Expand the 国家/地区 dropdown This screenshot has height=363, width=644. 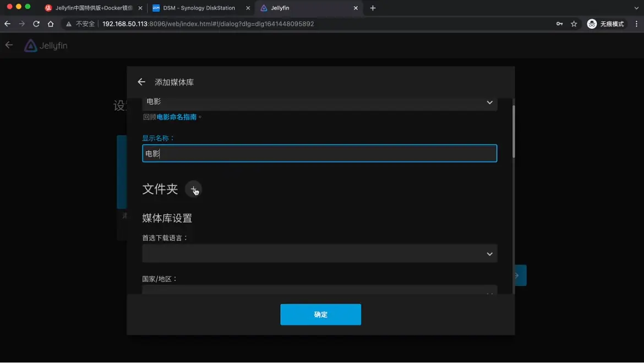(x=319, y=289)
